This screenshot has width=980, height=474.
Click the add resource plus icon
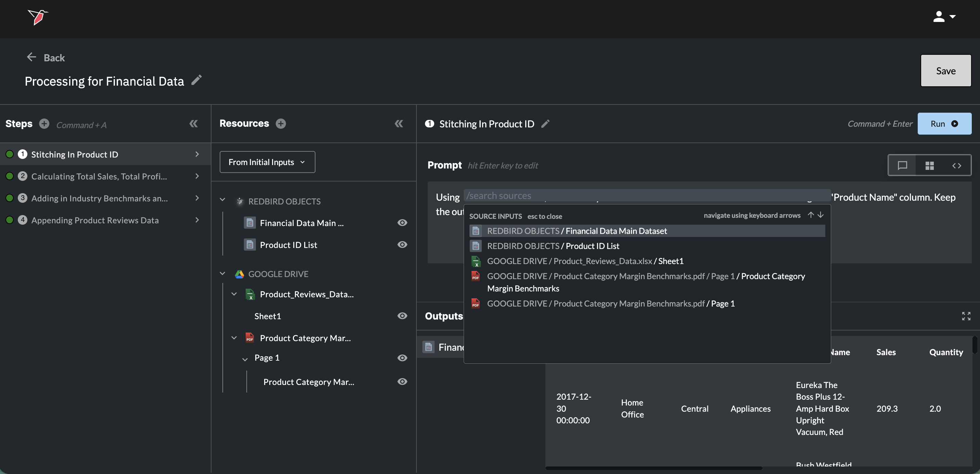[x=281, y=124]
